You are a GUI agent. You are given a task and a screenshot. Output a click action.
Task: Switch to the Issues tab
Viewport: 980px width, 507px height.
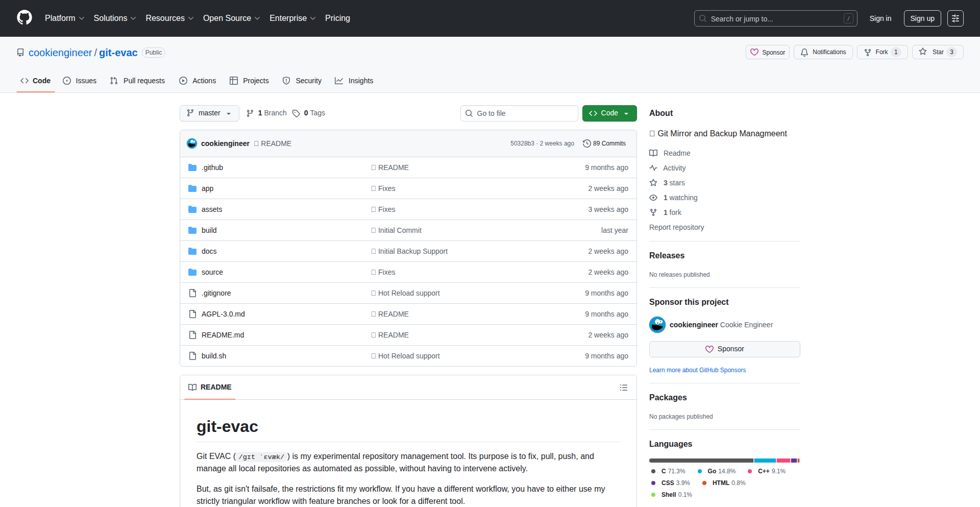[80, 81]
